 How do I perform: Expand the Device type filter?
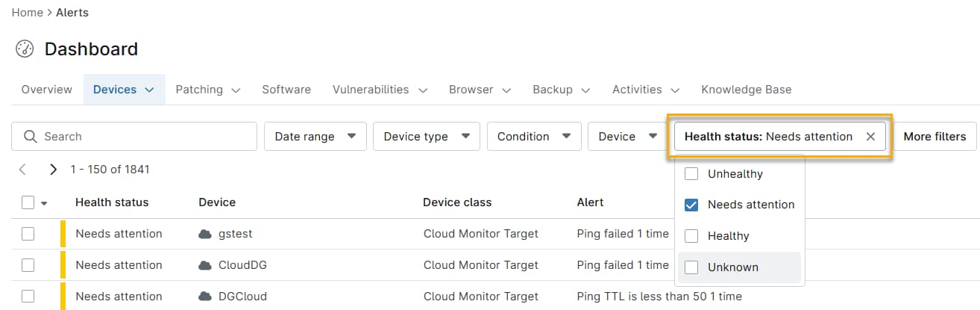pos(425,137)
